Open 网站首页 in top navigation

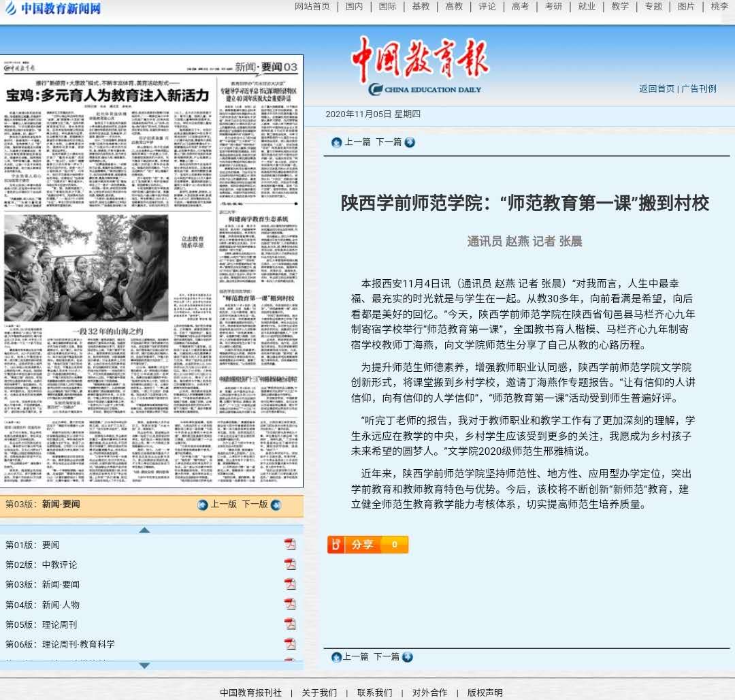(312, 7)
